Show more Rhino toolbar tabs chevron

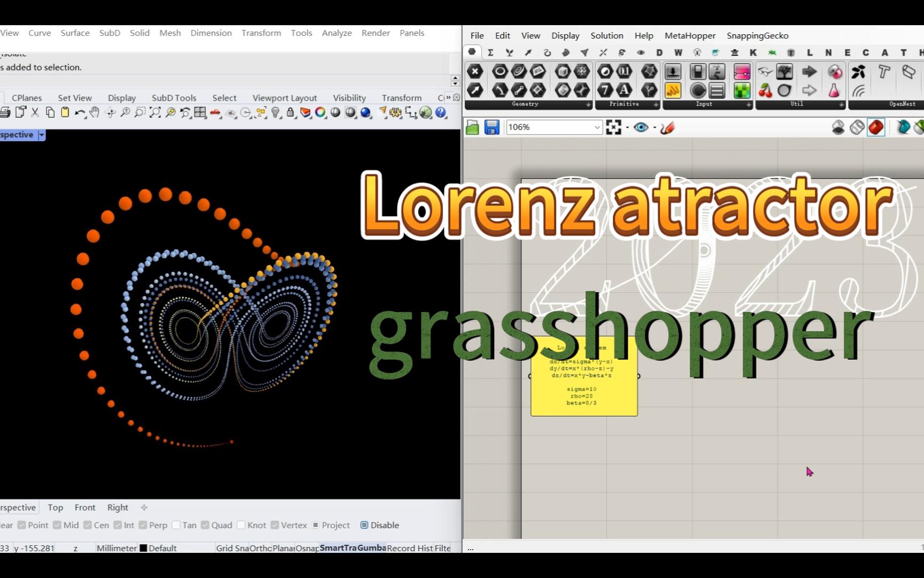448,97
